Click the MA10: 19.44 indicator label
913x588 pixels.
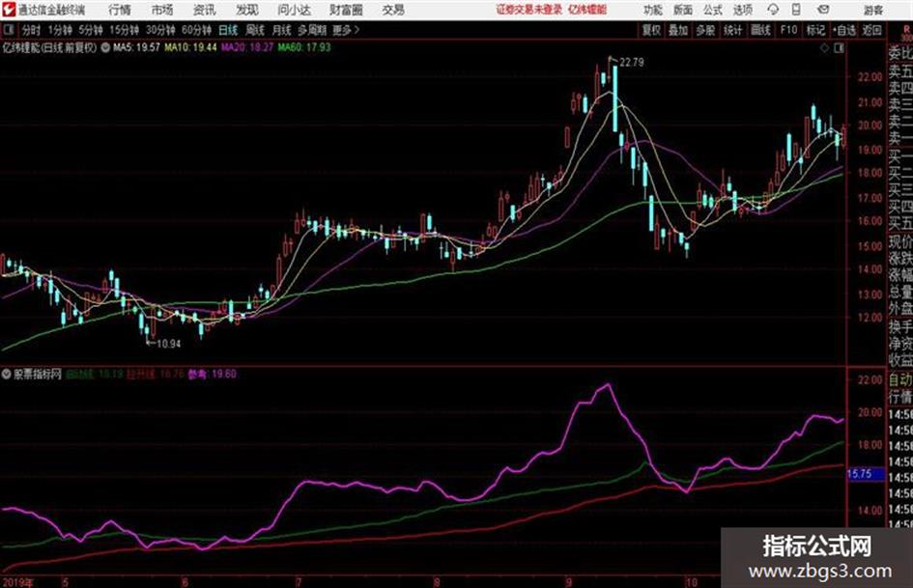190,47
